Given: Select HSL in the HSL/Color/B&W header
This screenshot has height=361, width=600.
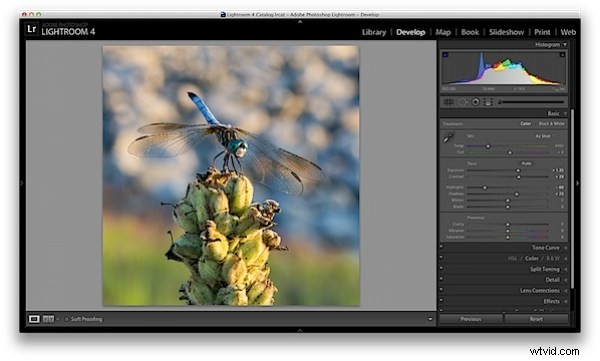Looking at the screenshot, I should point(512,258).
